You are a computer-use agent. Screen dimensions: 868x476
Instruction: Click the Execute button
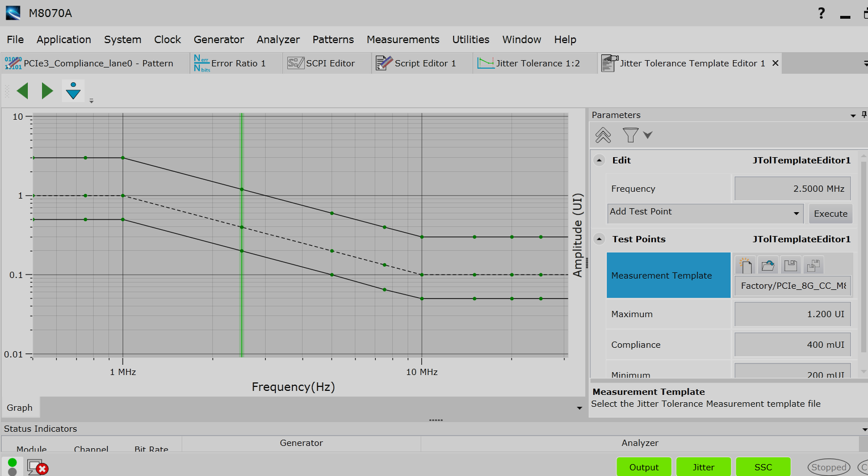point(831,213)
